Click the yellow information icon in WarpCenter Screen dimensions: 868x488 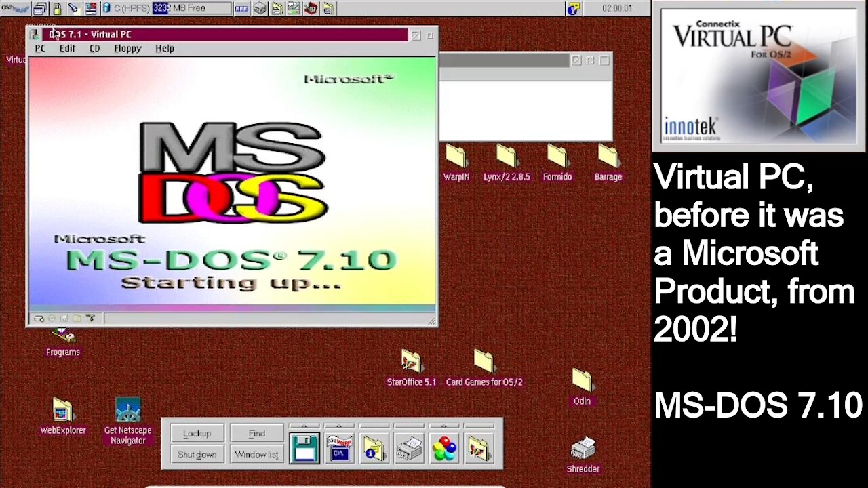574,9
